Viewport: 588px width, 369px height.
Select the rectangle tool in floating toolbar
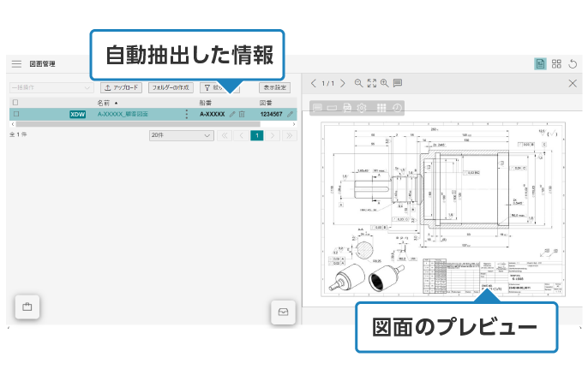coord(332,108)
